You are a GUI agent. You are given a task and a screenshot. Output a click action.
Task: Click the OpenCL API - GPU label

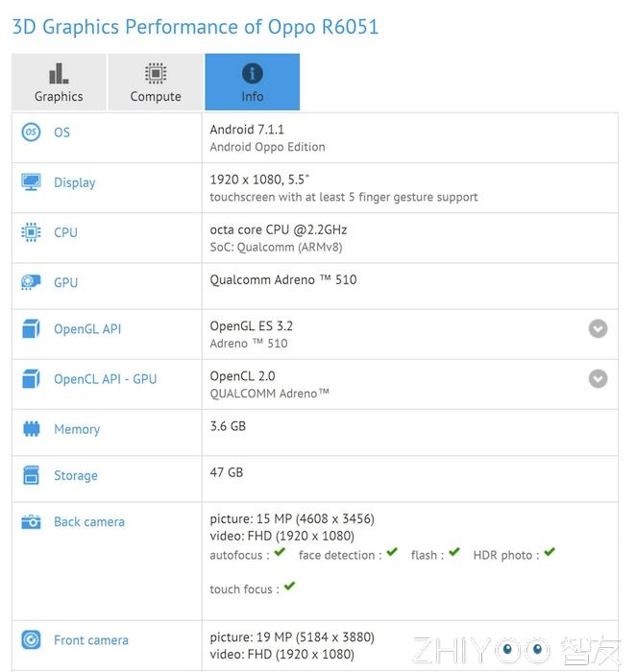(x=105, y=379)
